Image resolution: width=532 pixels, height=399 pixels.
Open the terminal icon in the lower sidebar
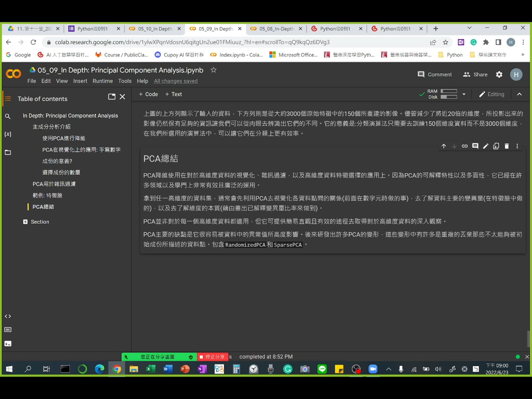(8, 344)
